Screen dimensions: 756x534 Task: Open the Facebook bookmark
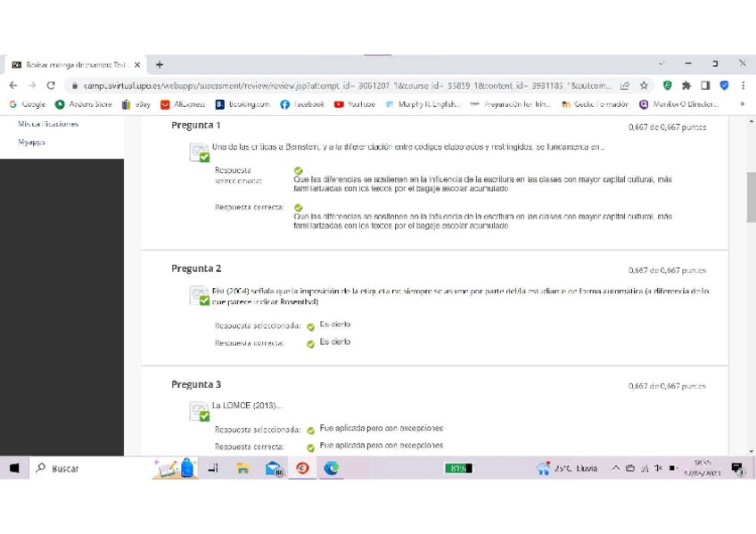click(301, 104)
